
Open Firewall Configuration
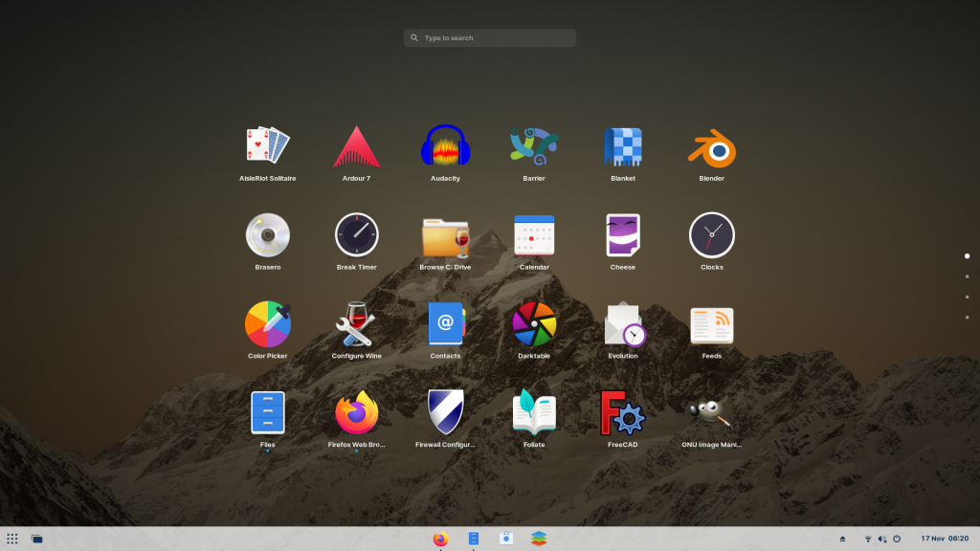[445, 411]
